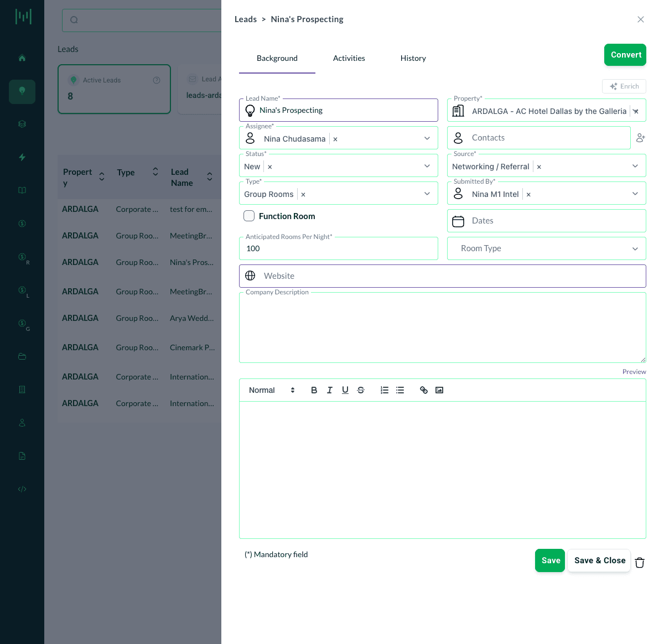Open the Room Type dropdown
Image resolution: width=664 pixels, height=644 pixels.
click(547, 248)
